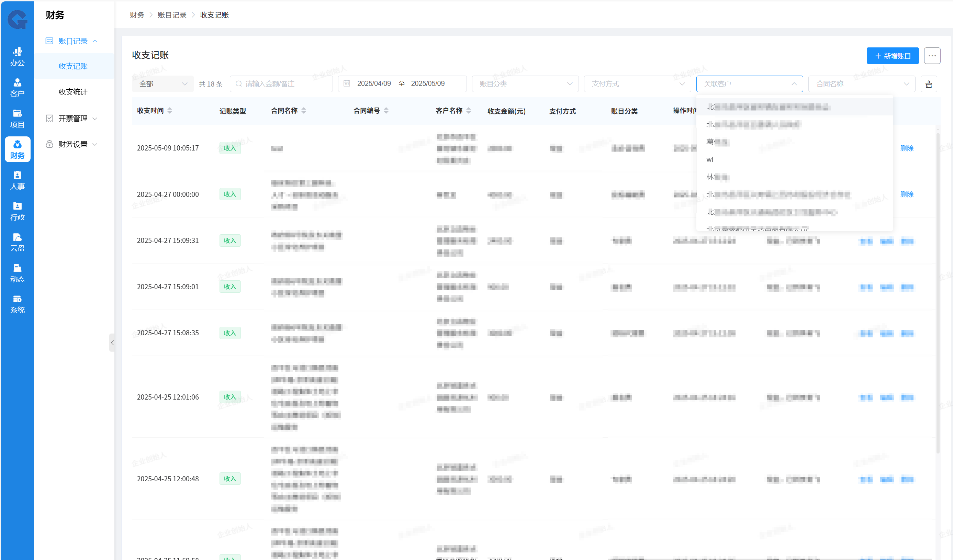Click the export icon beside 合同名称 filter

click(x=928, y=84)
